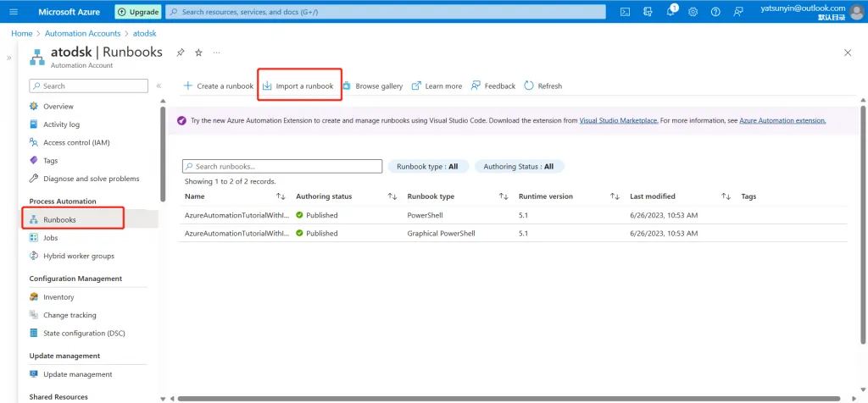Collapse the left resource menu chevrons
868x403 pixels.
[x=159, y=86]
